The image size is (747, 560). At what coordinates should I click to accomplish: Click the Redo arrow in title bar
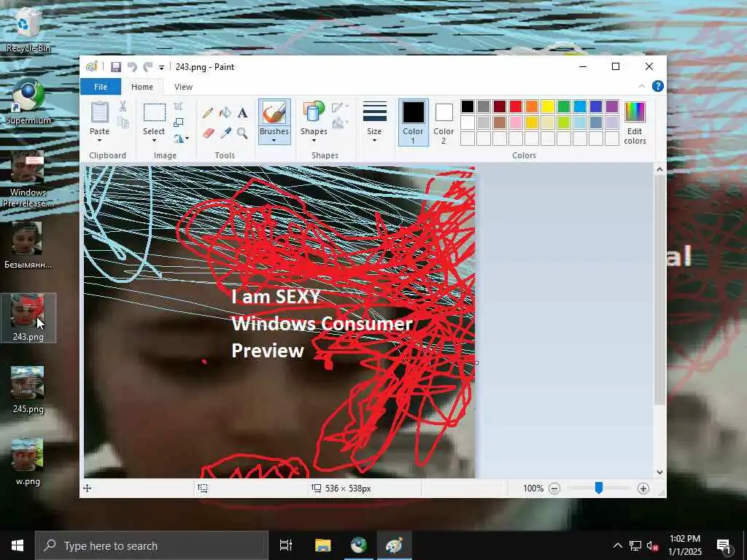click(x=148, y=67)
